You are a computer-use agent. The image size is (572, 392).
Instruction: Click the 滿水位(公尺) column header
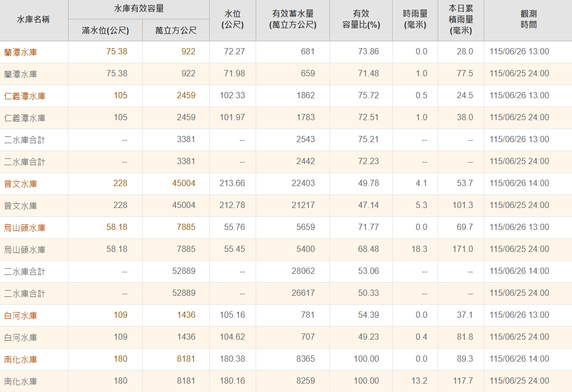[x=106, y=30]
